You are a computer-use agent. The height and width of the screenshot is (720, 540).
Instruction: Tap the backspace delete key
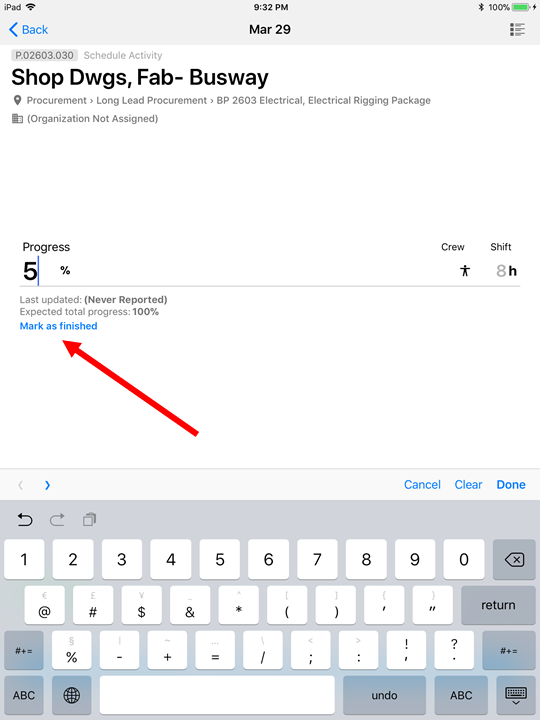click(514, 559)
